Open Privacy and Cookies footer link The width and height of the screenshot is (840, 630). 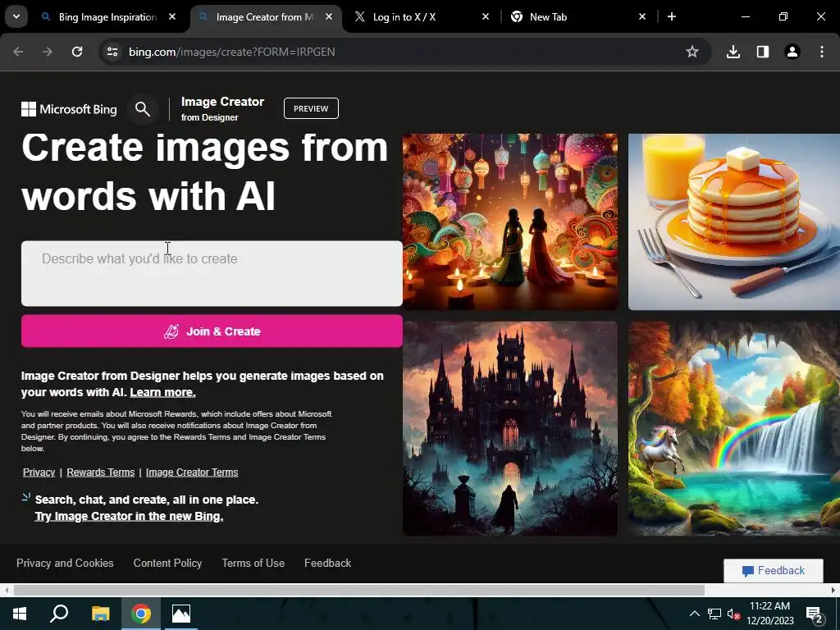pyautogui.click(x=65, y=563)
